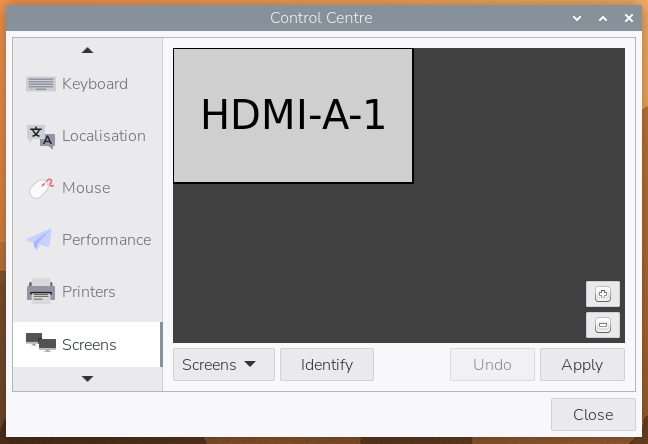
Task: Select the HDMI-A-1 monitor rectangle
Action: click(293, 116)
